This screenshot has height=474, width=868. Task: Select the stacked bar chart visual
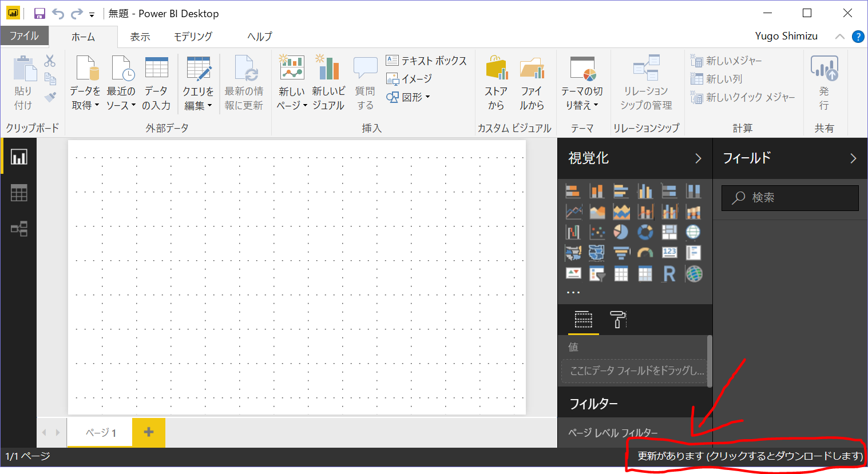[x=573, y=191]
